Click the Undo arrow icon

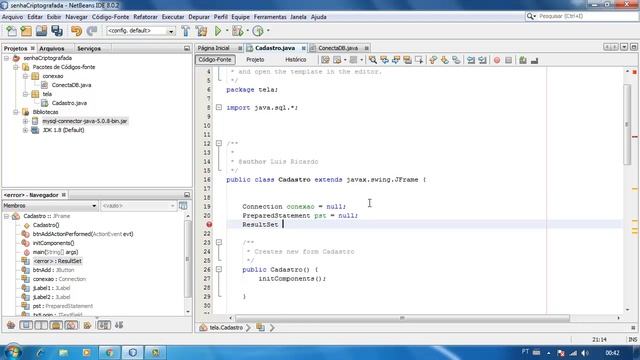pyautogui.click(x=76, y=31)
